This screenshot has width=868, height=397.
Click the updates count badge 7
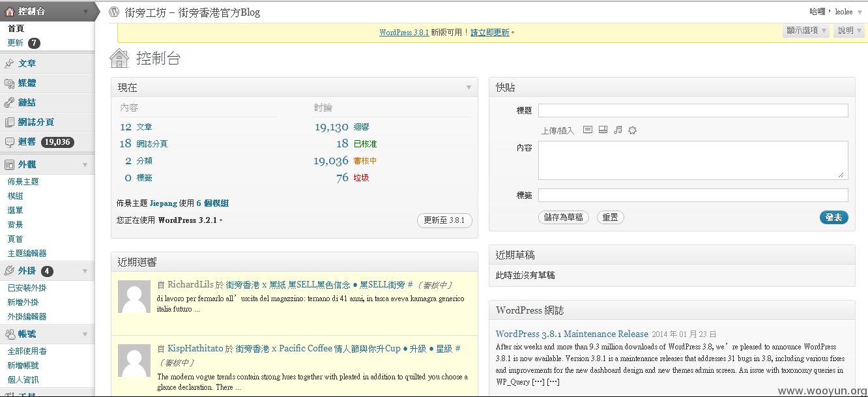[34, 43]
